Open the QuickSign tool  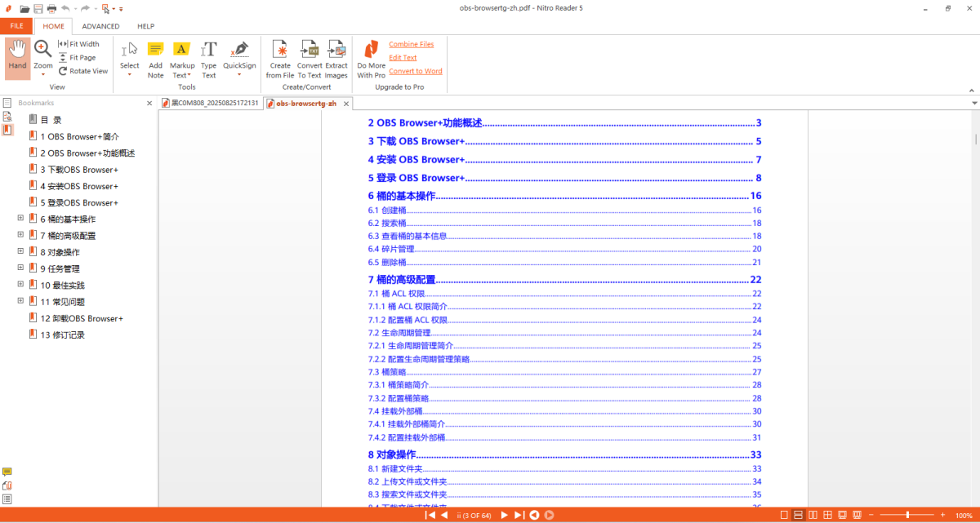(x=239, y=59)
